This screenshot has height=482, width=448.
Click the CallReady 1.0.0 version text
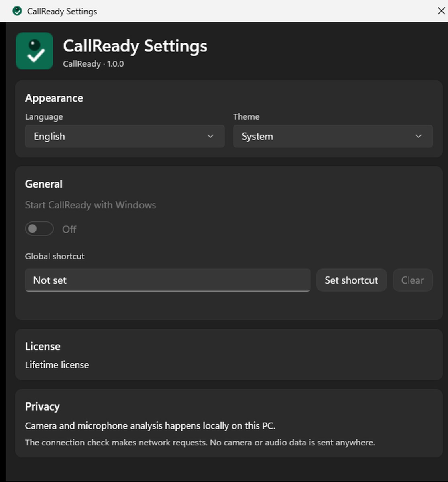pos(94,64)
